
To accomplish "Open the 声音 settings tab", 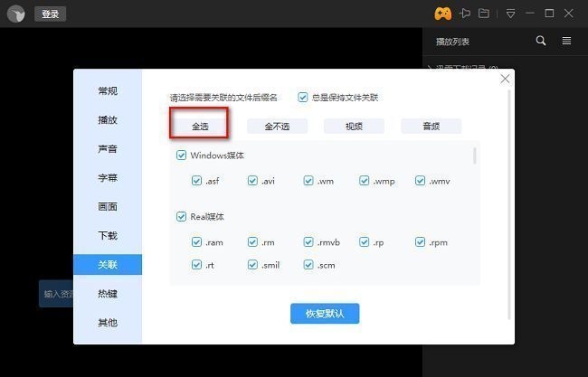I will click(x=108, y=149).
